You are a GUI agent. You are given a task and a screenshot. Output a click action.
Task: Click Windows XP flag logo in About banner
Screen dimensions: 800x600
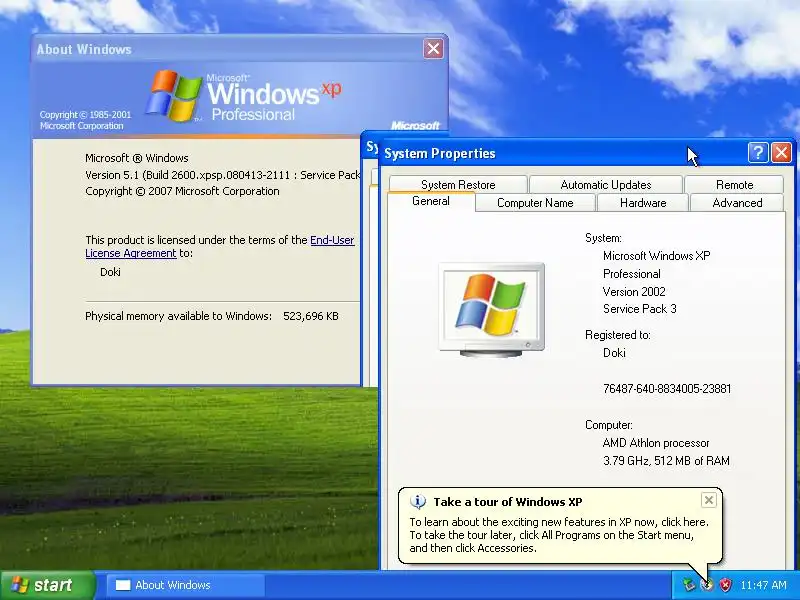173,96
